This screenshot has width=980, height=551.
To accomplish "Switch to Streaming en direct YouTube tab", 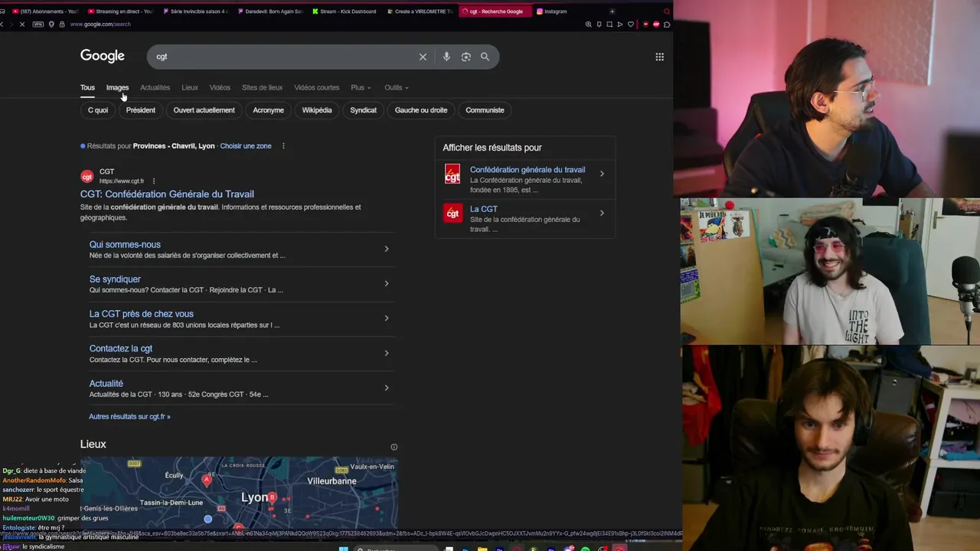I will coord(120,11).
